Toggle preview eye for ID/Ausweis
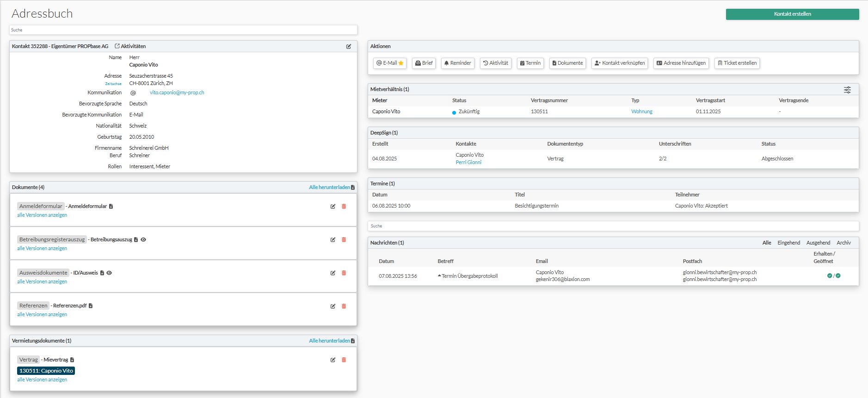Viewport: 868px width, 398px height. click(x=109, y=273)
